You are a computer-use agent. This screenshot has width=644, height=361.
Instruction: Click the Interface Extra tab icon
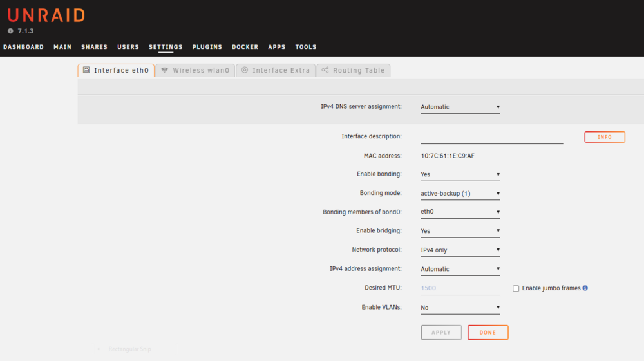[245, 69]
